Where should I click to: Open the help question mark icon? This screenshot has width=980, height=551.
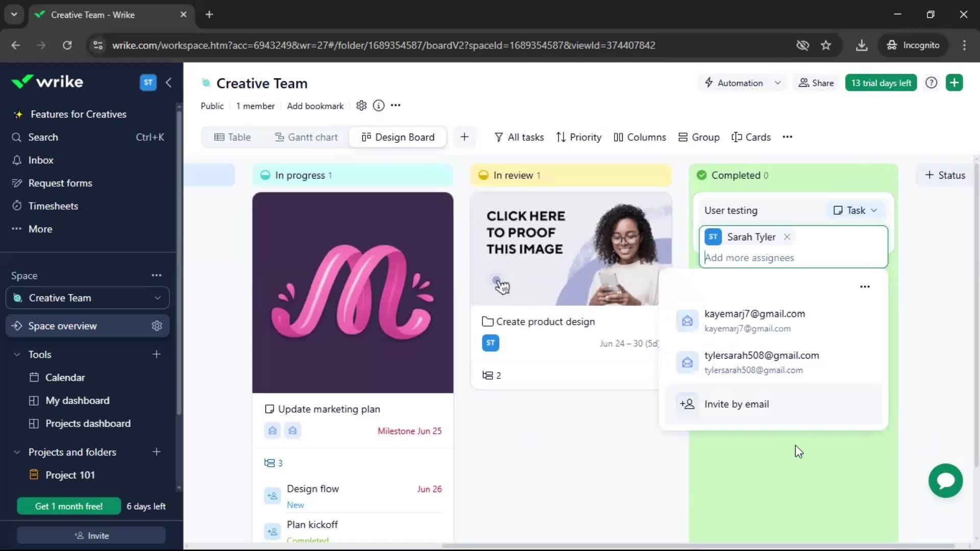[x=932, y=83]
